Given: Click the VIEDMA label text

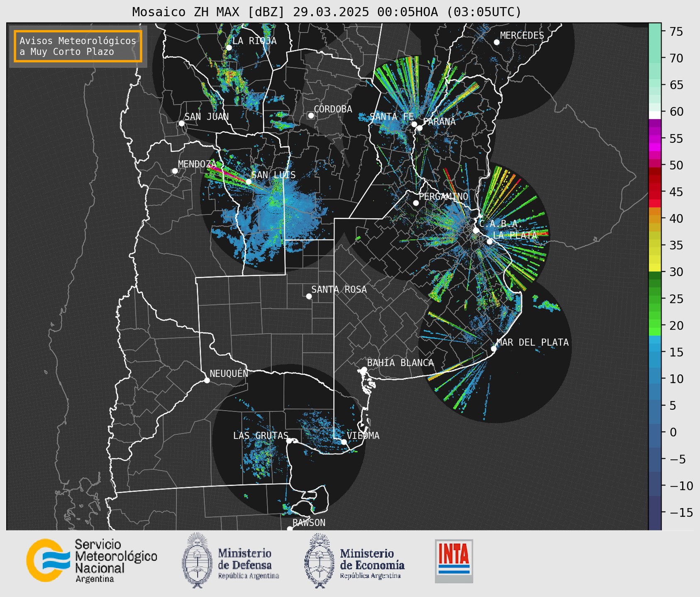Looking at the screenshot, I should [363, 436].
